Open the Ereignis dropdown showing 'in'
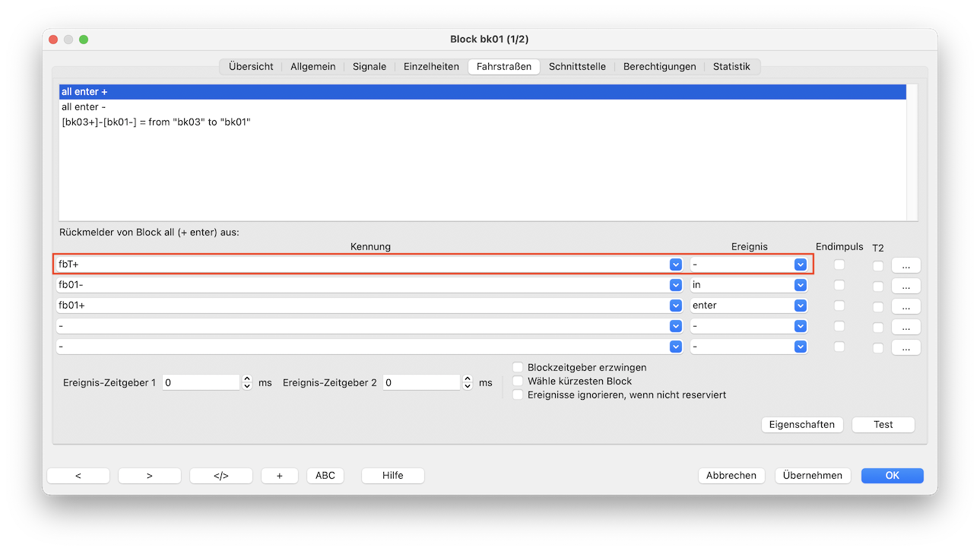The height and width of the screenshot is (551, 980). [800, 285]
